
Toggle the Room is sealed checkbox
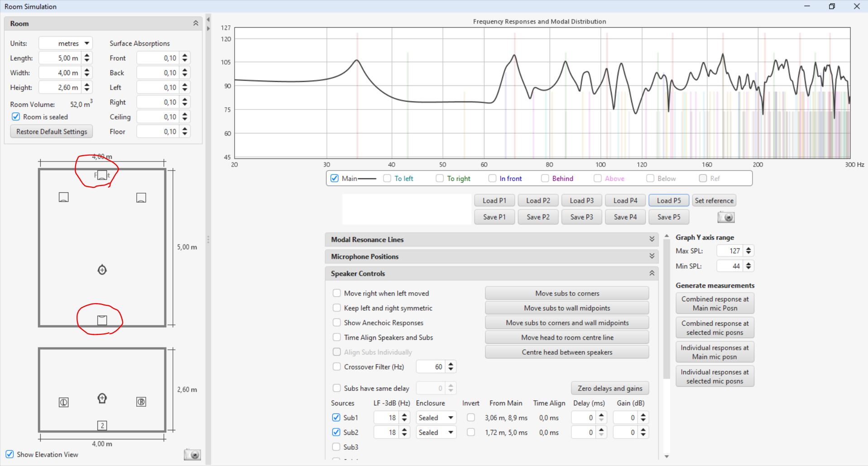point(16,117)
